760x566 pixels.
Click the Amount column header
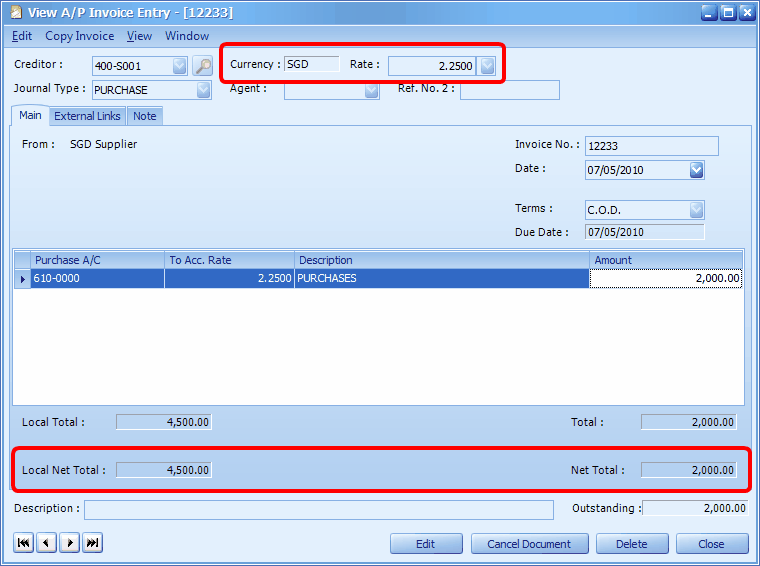point(666,260)
